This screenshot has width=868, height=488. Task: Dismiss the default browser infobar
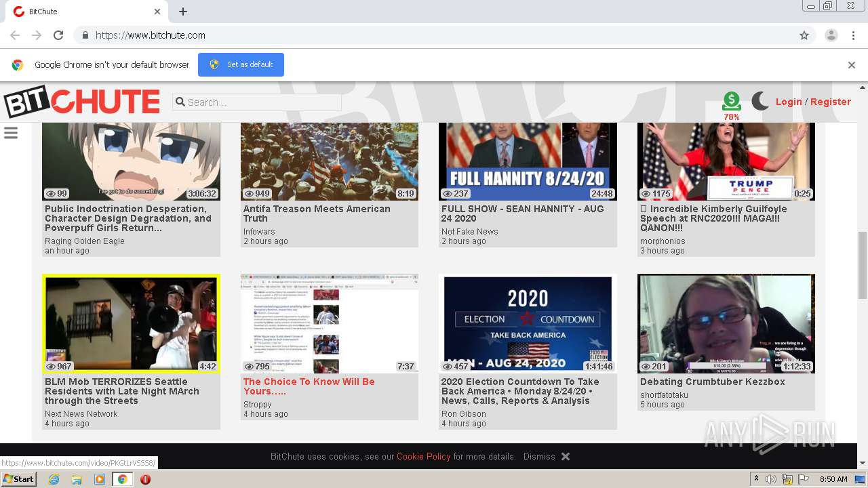coord(852,65)
